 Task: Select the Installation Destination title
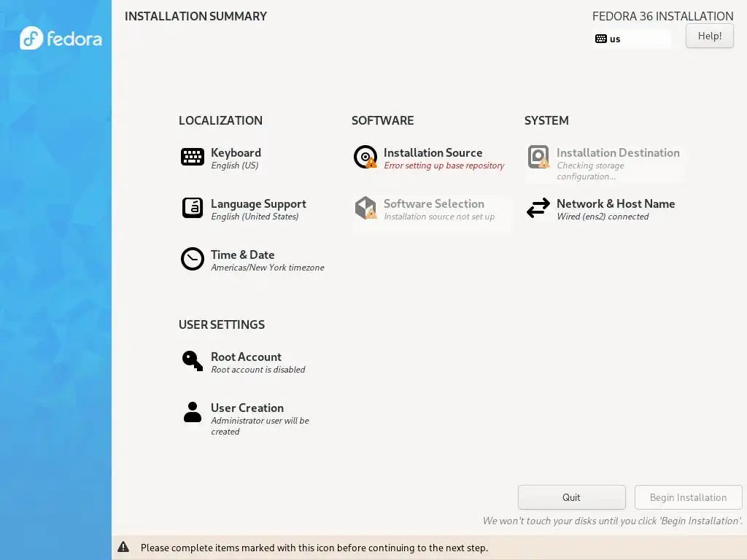pos(618,152)
